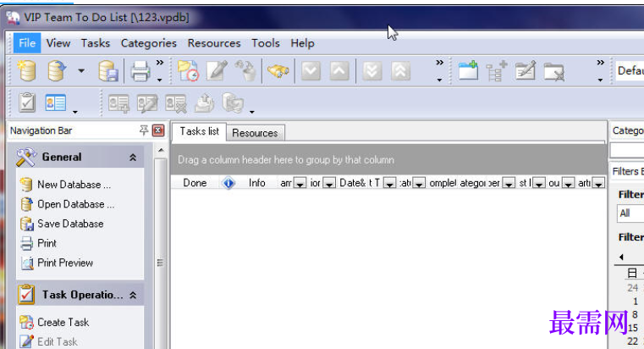Click the Add Subcategory tree toolbar icon

coord(496,70)
